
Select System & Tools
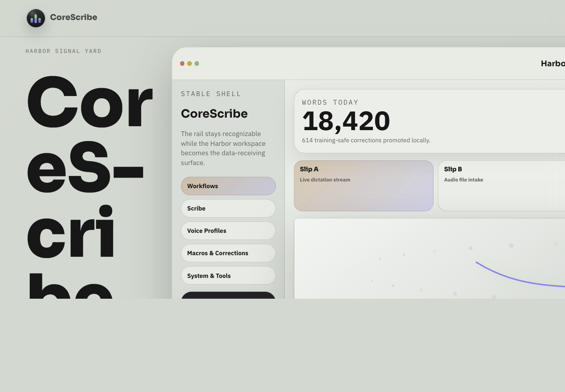[x=228, y=276]
